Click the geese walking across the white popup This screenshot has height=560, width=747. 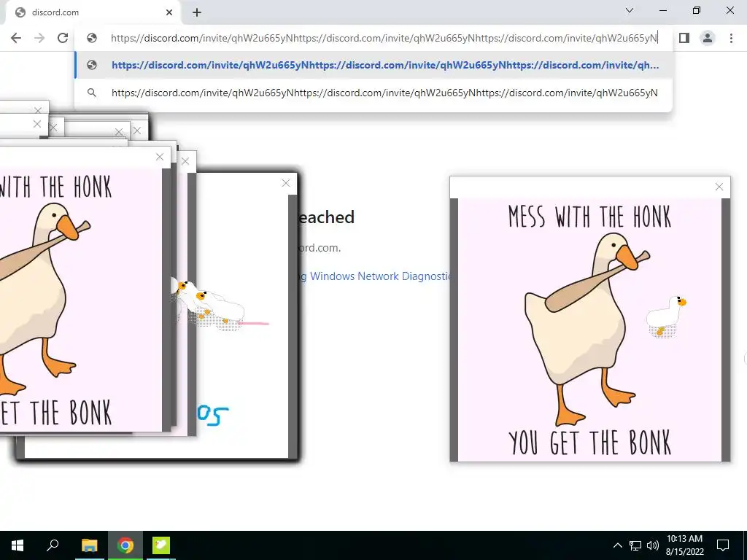coord(209,305)
